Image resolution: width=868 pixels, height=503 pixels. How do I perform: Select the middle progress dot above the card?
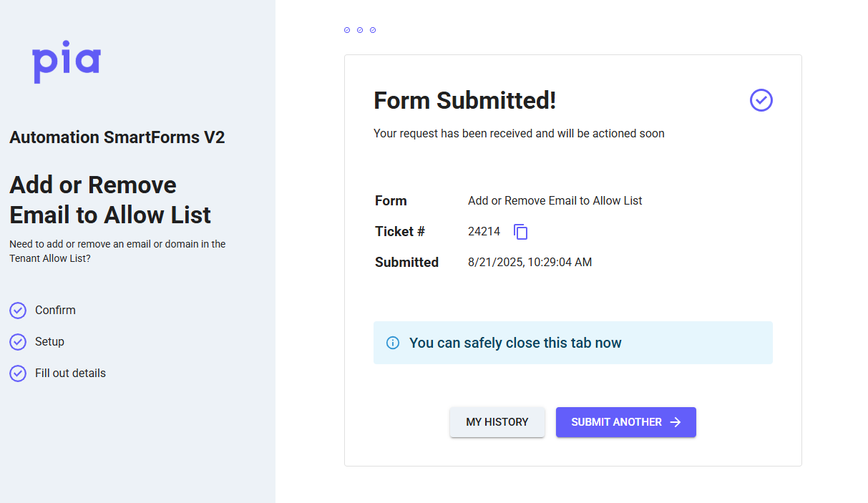tap(360, 30)
